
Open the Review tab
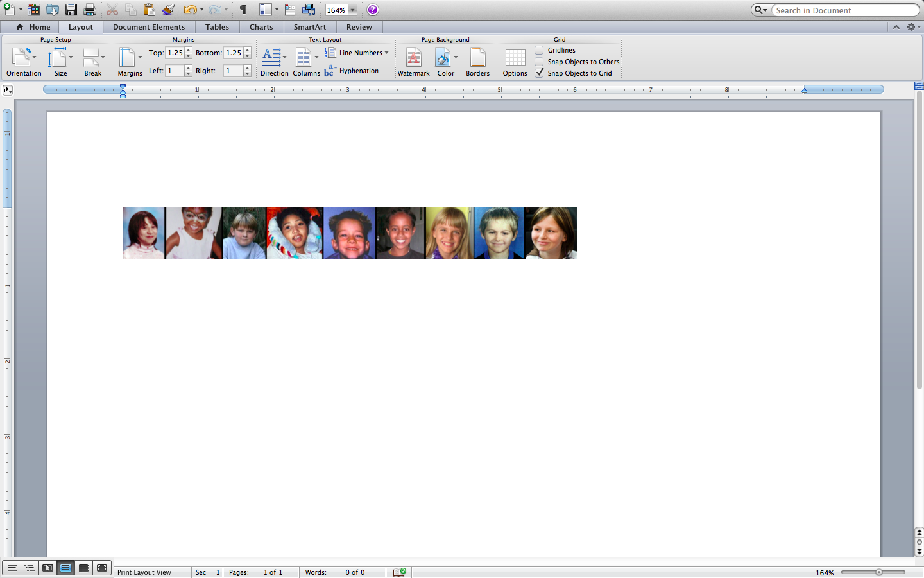point(359,27)
